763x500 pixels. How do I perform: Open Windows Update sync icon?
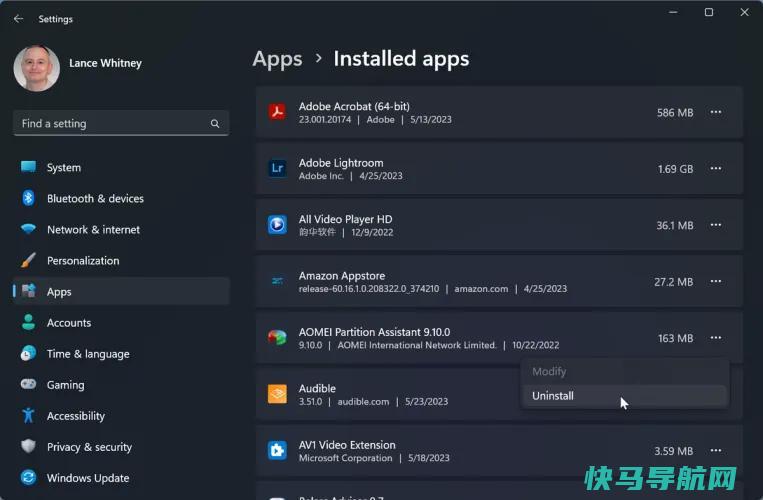coord(28,478)
